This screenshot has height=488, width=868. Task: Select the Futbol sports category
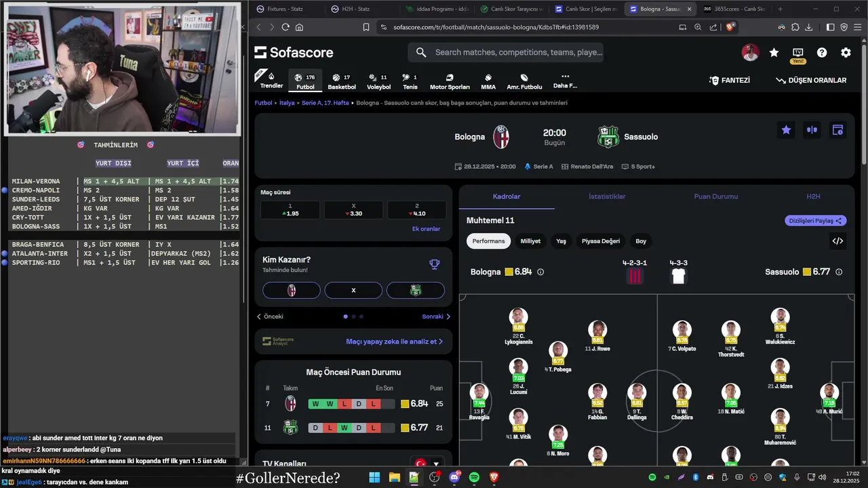[x=306, y=81]
